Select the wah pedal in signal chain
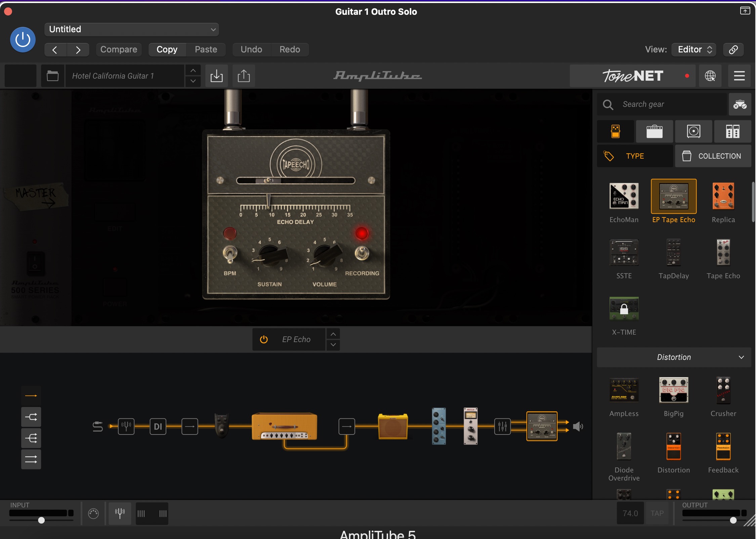This screenshot has height=539, width=756. pyautogui.click(x=222, y=425)
